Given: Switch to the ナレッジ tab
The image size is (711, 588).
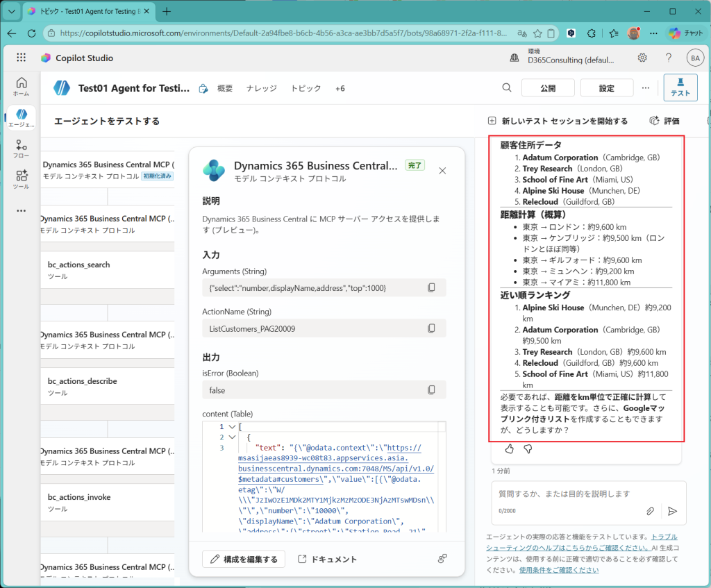Looking at the screenshot, I should click(263, 88).
